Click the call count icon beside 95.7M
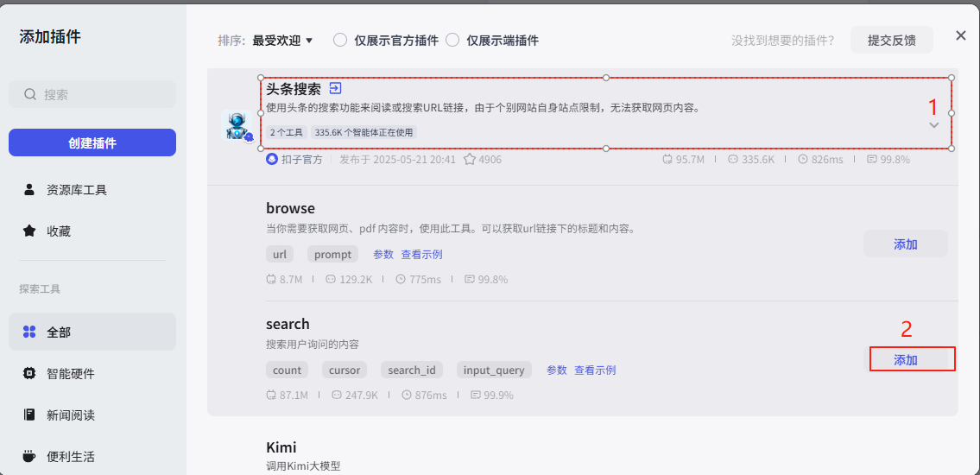The width and height of the screenshot is (980, 475). (667, 160)
